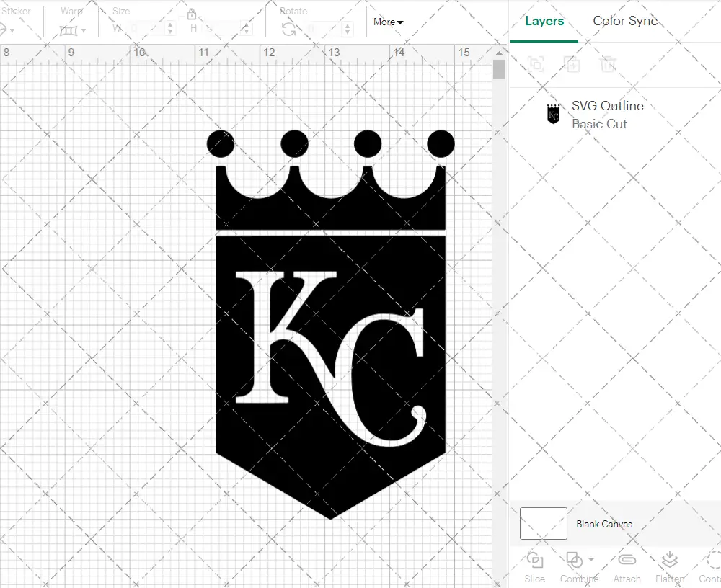721x588 pixels.
Task: Select the Attach tool
Action: pyautogui.click(x=627, y=566)
